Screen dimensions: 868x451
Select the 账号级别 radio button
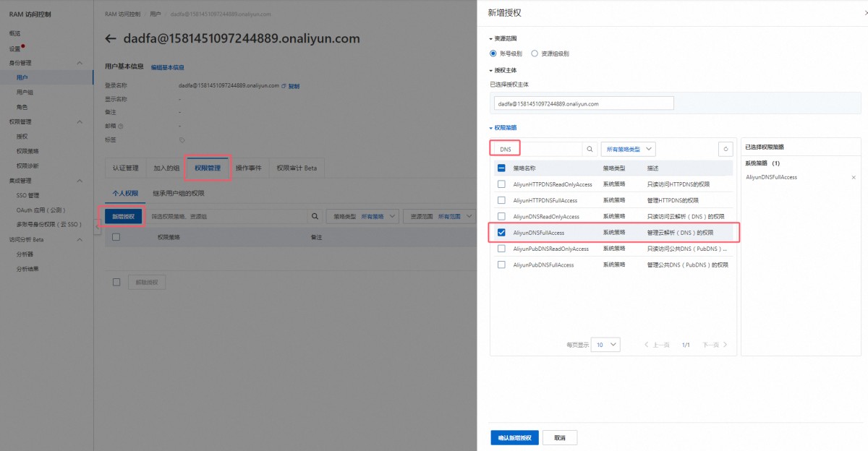pos(493,53)
